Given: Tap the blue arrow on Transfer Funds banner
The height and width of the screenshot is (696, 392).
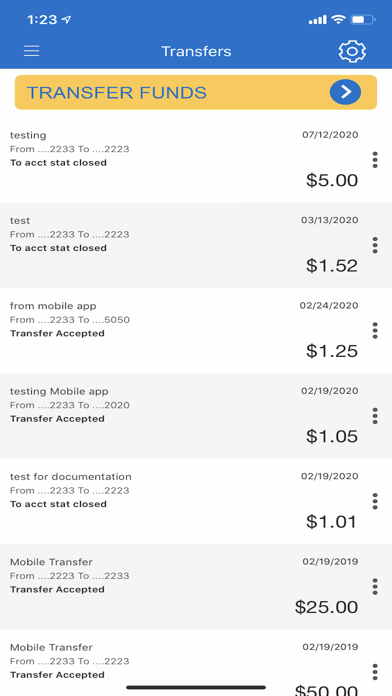Looking at the screenshot, I should 345,92.
